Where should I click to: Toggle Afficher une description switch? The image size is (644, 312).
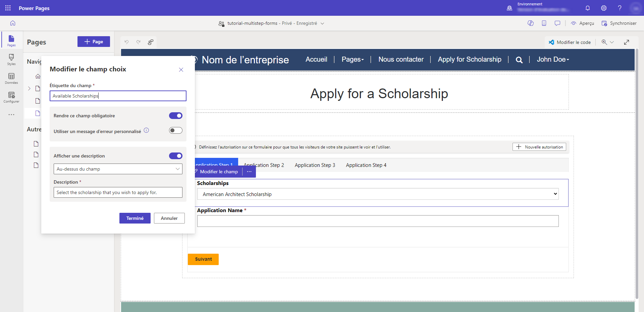176,156
